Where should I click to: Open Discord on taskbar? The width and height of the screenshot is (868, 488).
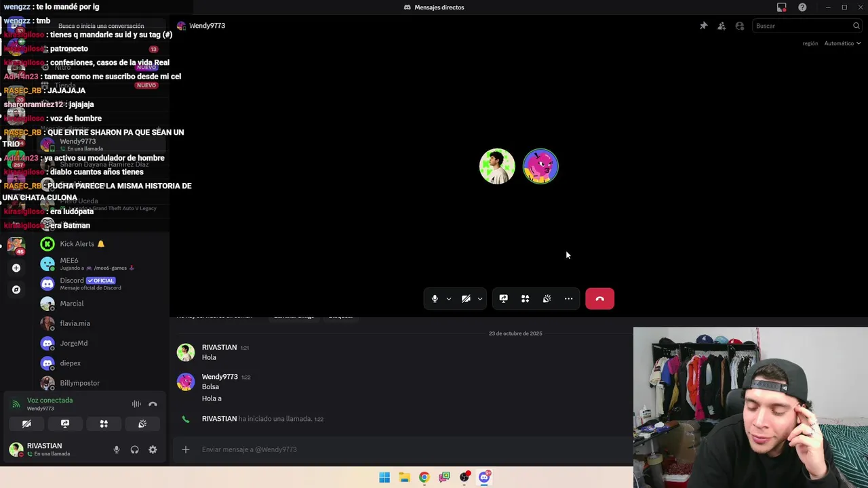[484, 477]
